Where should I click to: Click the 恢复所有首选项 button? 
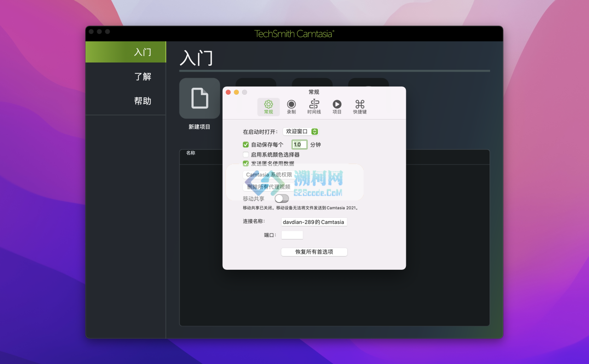pos(314,252)
